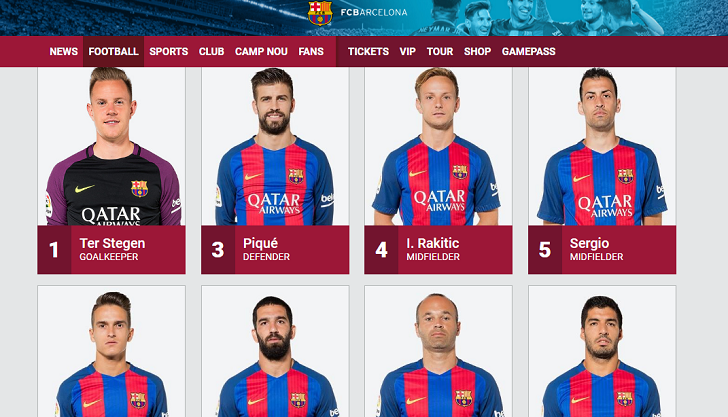Go to the CLUB section
Screen dimensions: 728x417
coord(211,52)
